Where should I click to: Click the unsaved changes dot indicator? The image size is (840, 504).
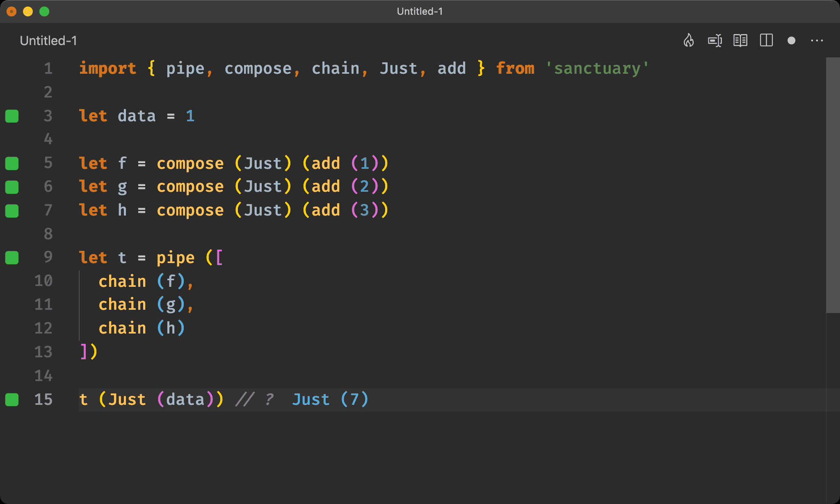(792, 41)
